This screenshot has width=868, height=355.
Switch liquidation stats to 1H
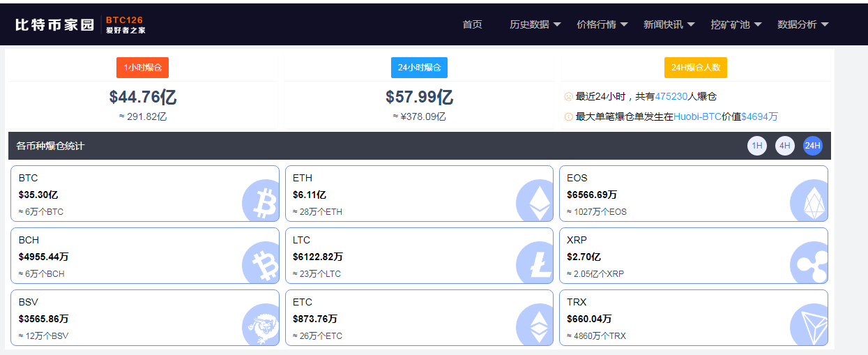coord(756,146)
